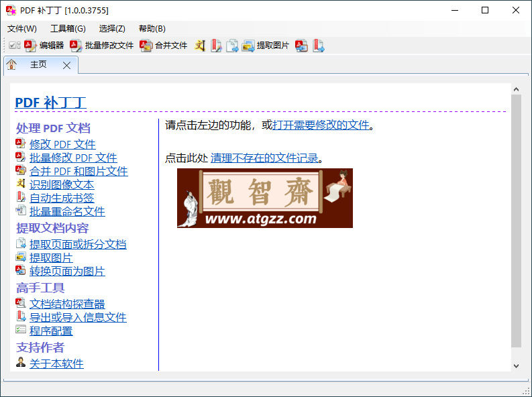
Task: Click the 批量修改 PDF 文件 link
Action: click(x=73, y=158)
